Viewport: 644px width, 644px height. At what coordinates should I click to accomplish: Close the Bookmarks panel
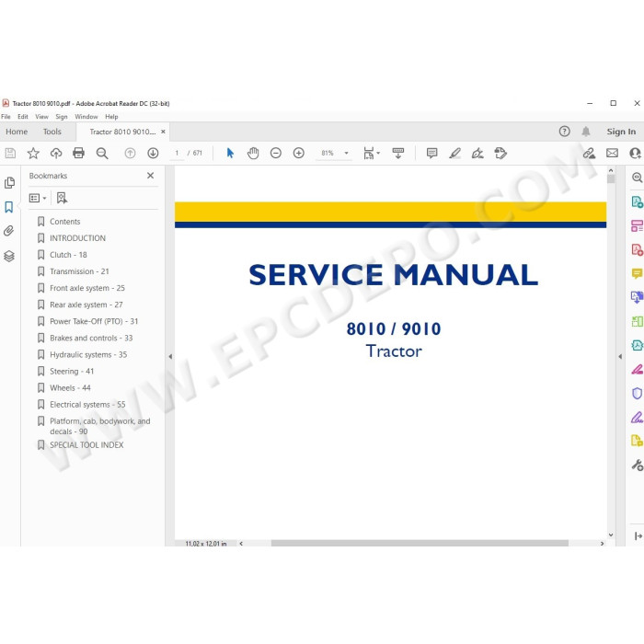pyautogui.click(x=150, y=176)
